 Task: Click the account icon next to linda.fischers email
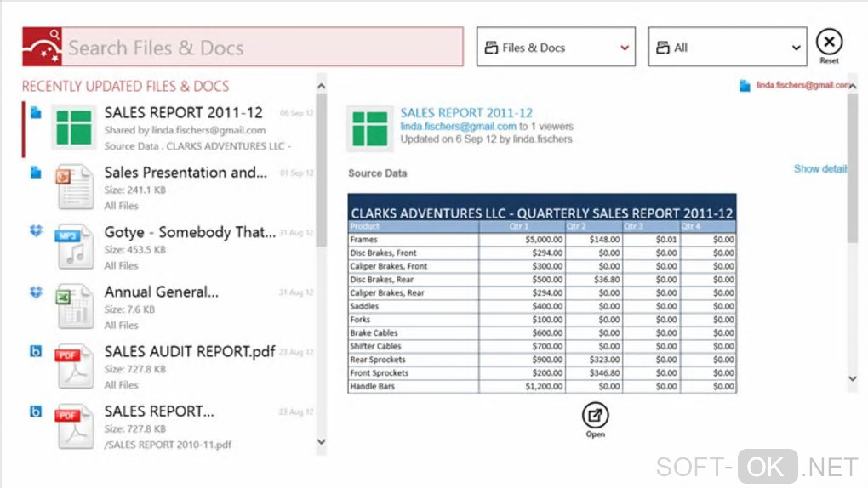745,86
